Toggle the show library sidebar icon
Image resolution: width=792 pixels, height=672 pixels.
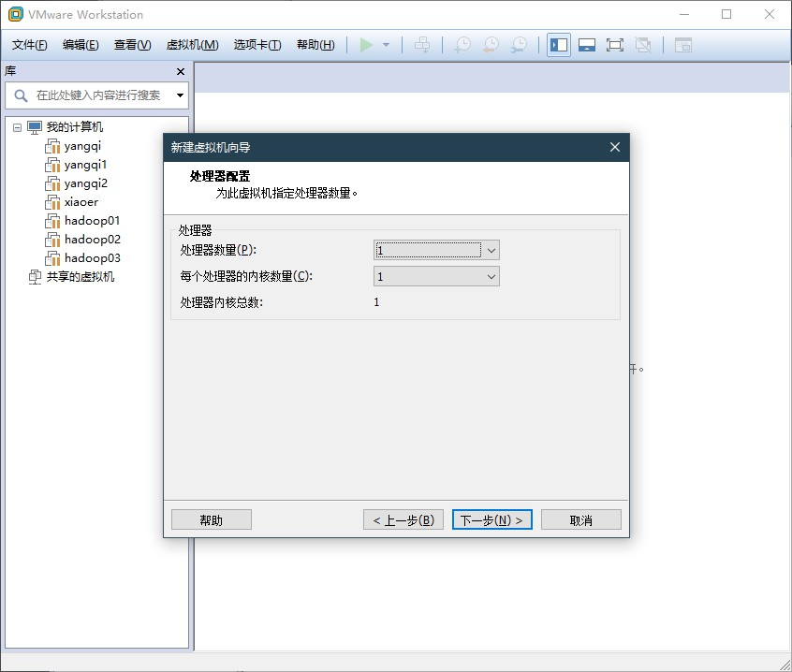tap(559, 45)
